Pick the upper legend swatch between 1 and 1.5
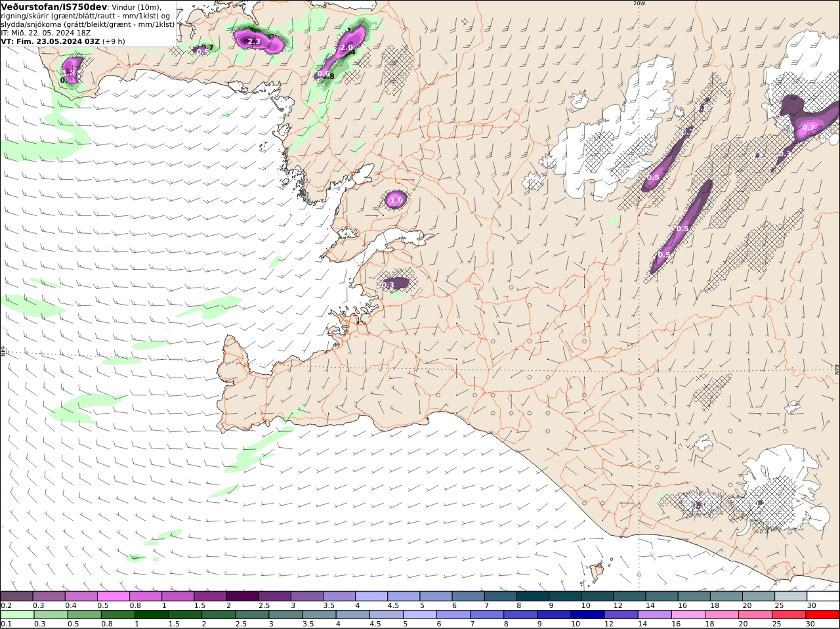 click(x=178, y=596)
